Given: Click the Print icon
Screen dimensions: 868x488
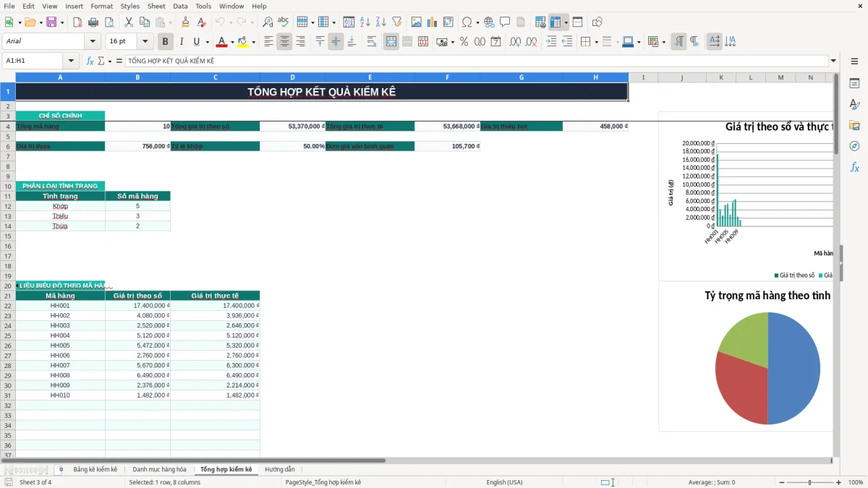Looking at the screenshot, I should 93,22.
